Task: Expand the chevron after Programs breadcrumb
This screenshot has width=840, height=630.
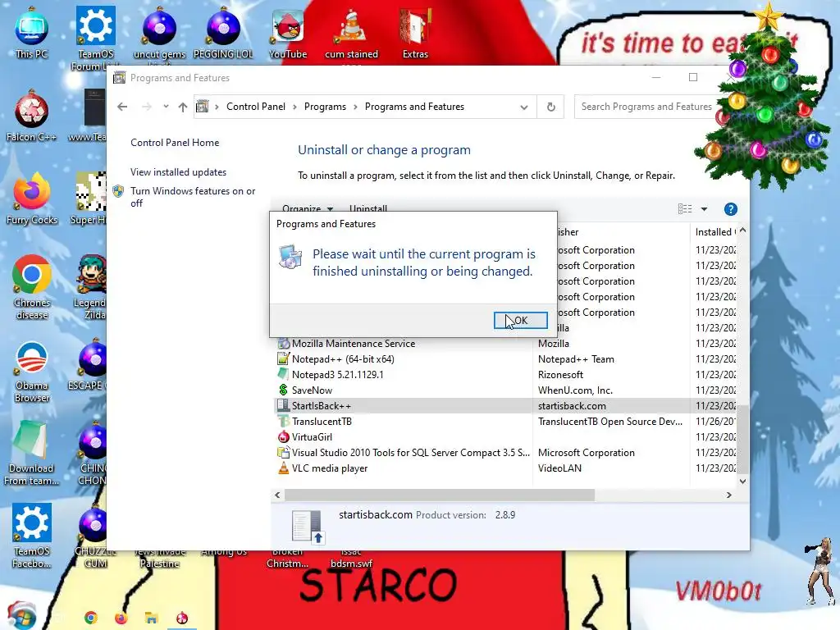Action: click(355, 107)
